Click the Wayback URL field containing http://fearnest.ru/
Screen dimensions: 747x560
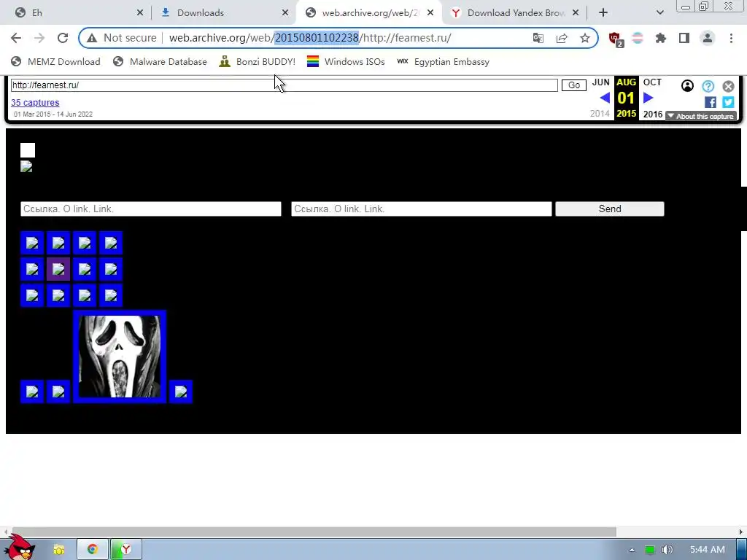(x=284, y=85)
